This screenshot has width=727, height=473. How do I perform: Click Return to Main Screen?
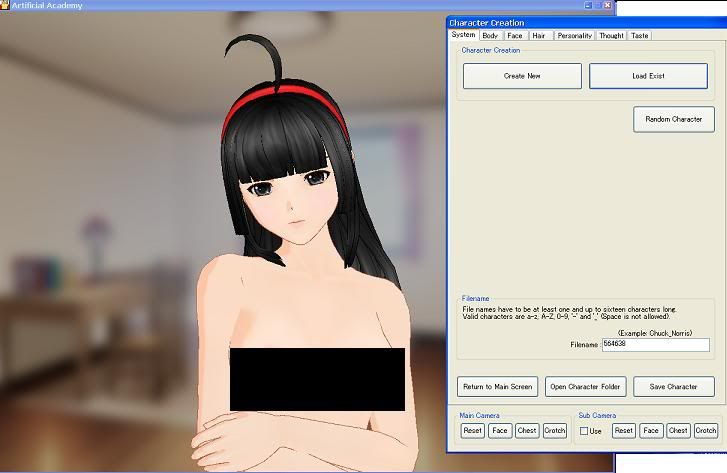click(497, 387)
